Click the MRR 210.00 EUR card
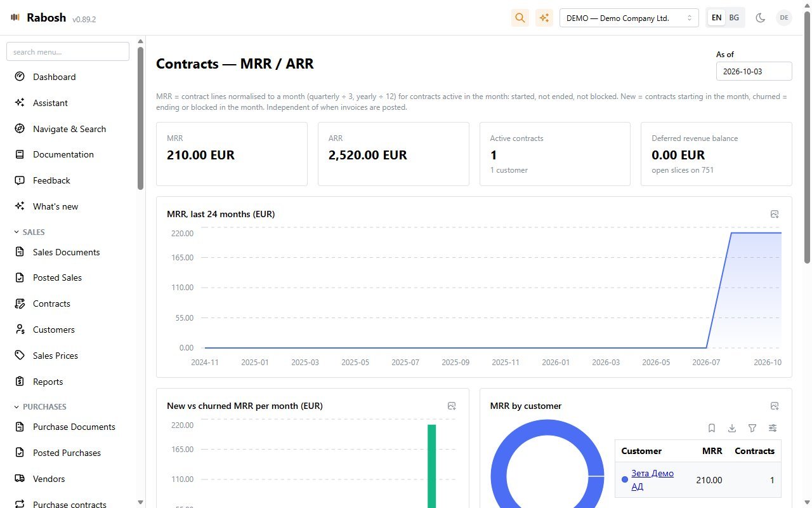Image resolution: width=812 pixels, height=508 pixels. point(232,154)
